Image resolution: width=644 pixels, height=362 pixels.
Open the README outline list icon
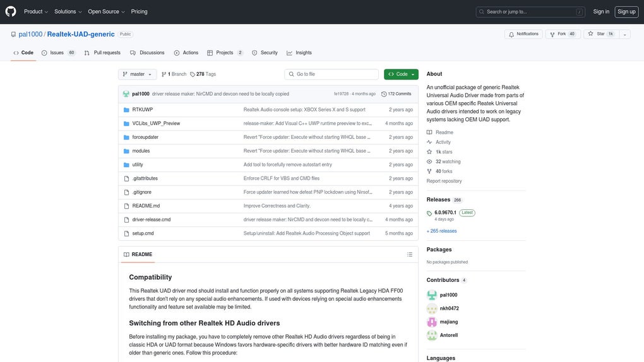(x=410, y=254)
